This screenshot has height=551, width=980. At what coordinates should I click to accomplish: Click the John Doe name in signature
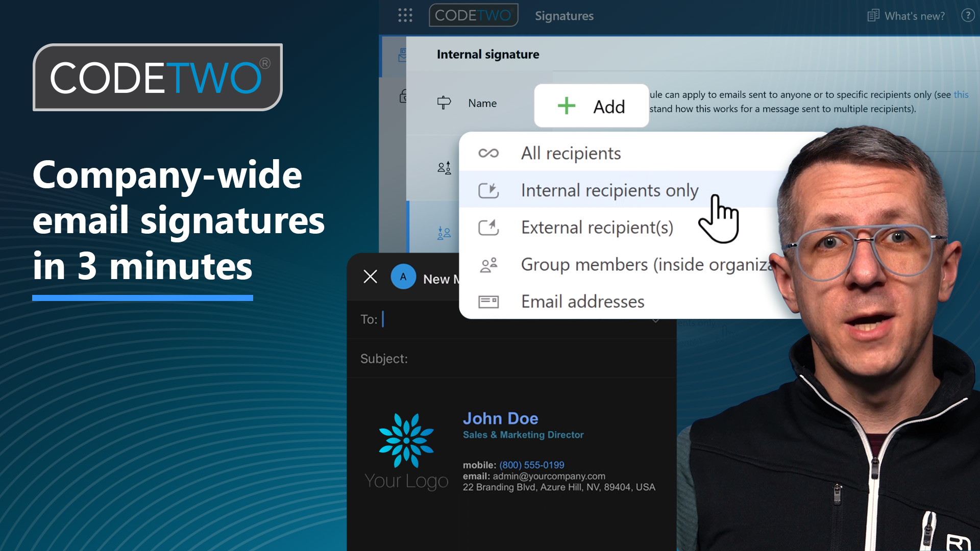(500, 418)
